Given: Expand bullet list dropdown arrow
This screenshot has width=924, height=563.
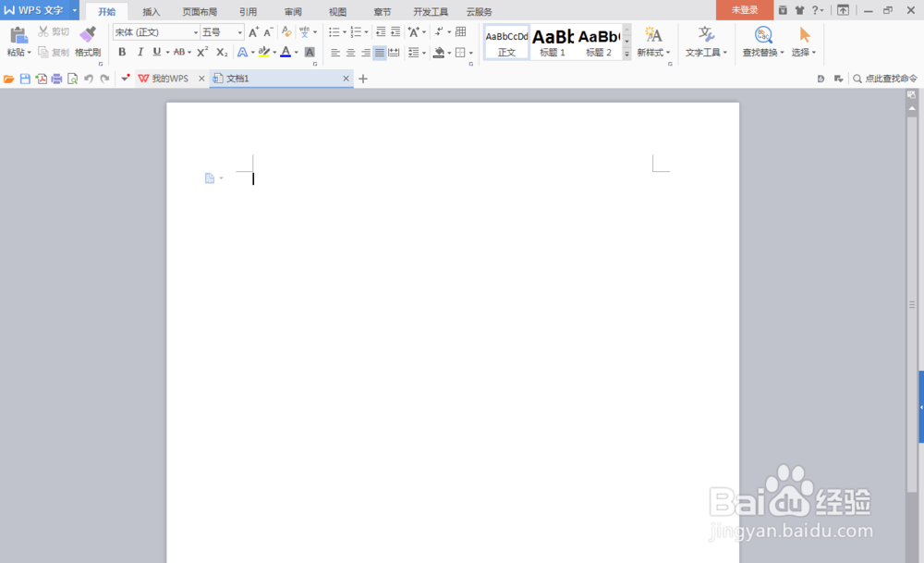Looking at the screenshot, I should tap(345, 31).
